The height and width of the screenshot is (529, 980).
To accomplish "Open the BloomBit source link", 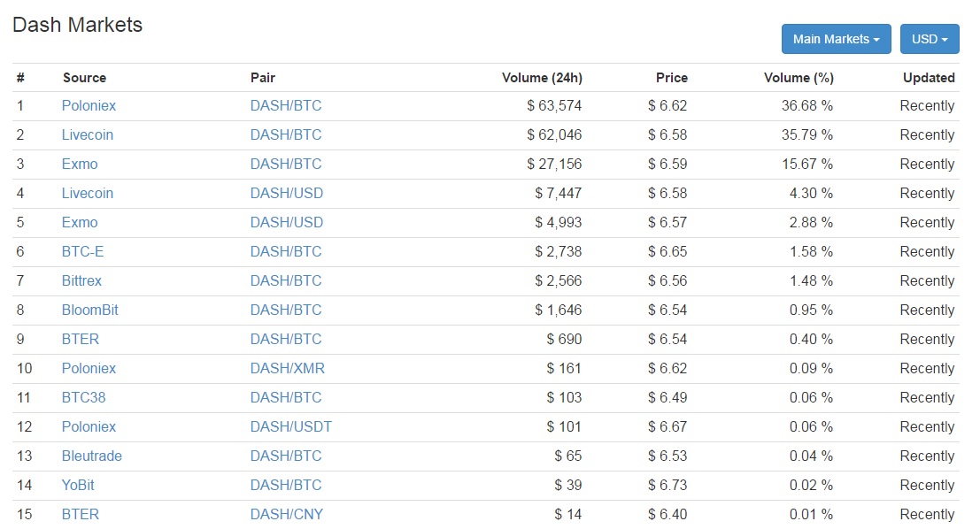I will [x=90, y=310].
